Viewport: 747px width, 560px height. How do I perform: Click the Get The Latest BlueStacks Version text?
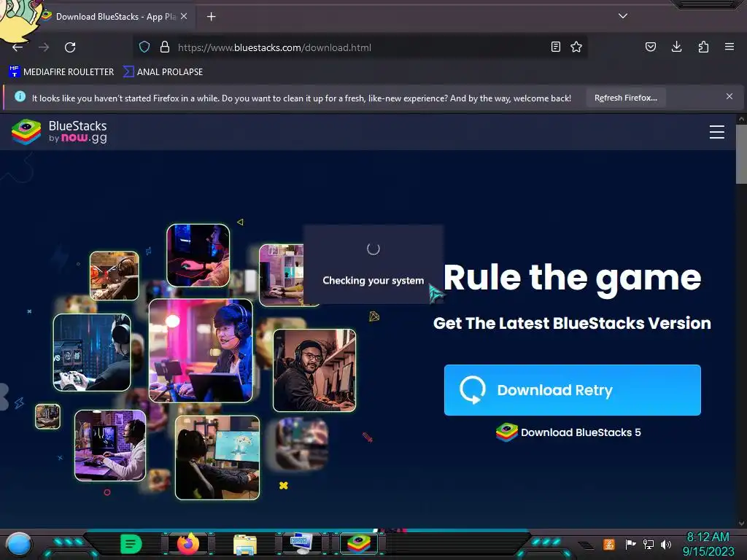pos(572,323)
